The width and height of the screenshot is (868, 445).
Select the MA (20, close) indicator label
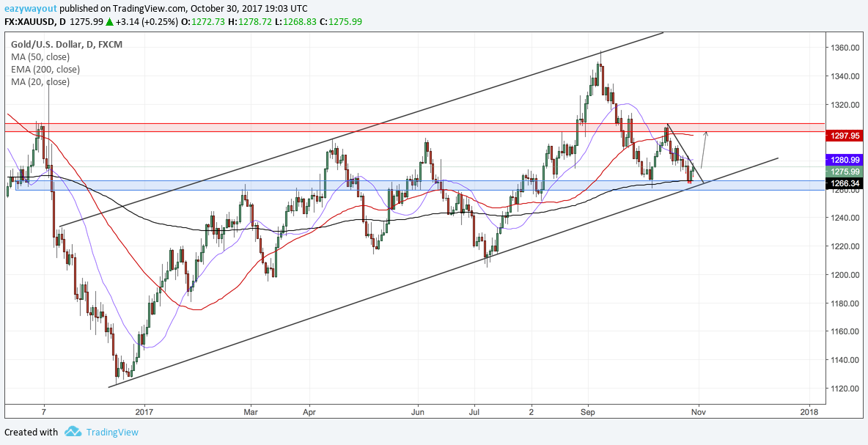pyautogui.click(x=40, y=82)
